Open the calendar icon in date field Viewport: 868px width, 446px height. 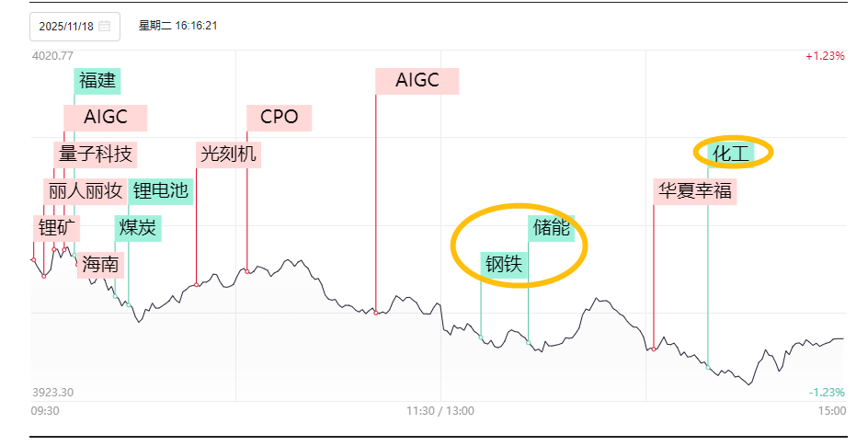click(x=105, y=26)
